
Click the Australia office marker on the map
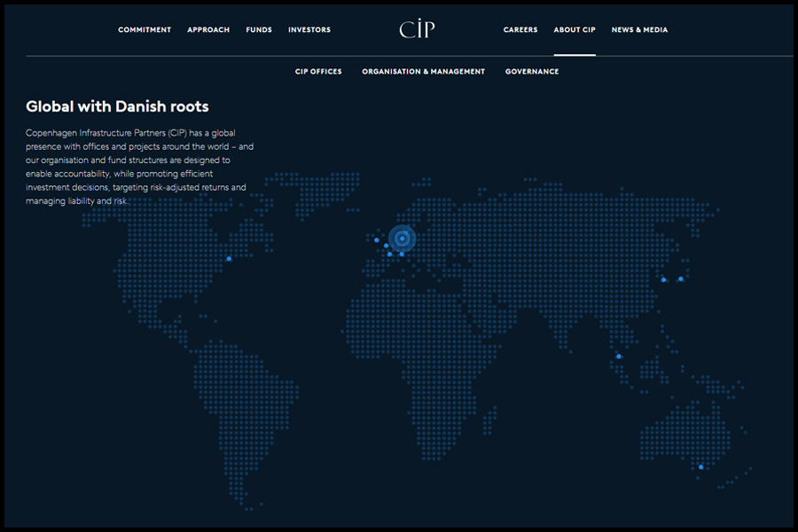(x=701, y=468)
